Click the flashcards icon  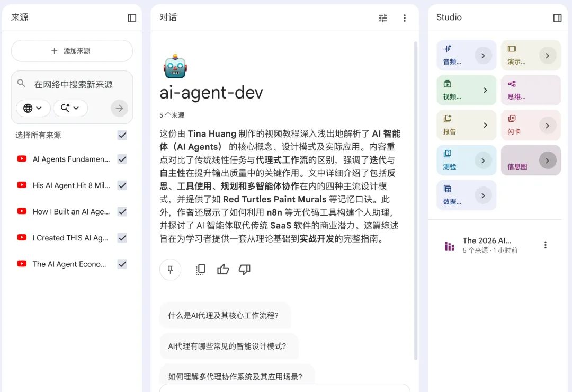point(512,118)
